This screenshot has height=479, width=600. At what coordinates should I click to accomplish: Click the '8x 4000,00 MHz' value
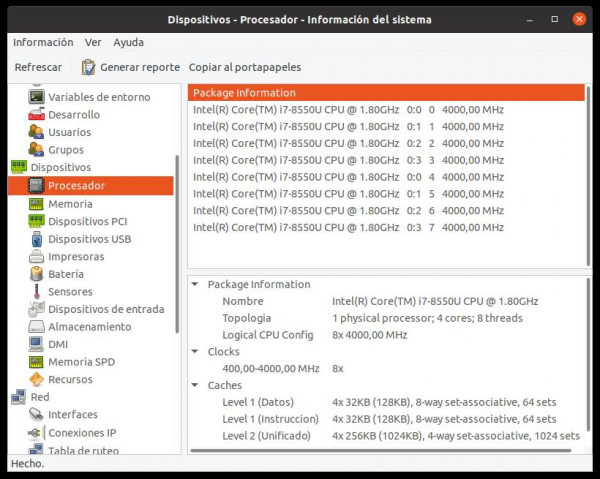click(x=370, y=335)
